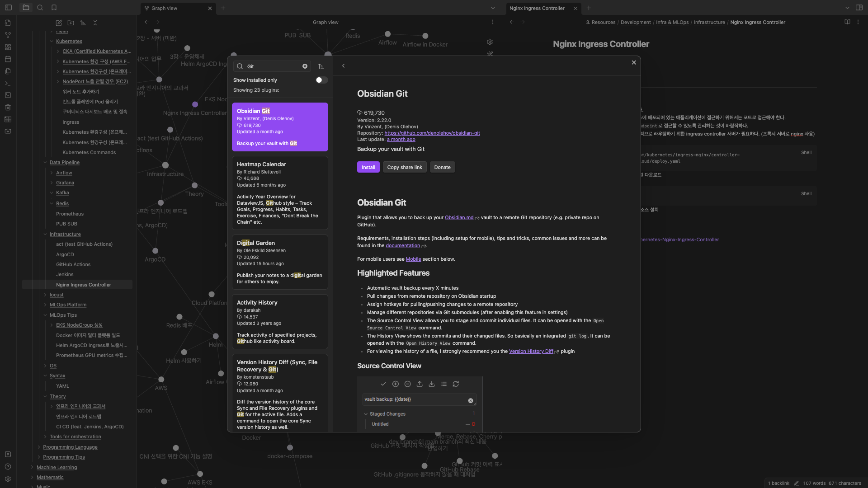Screen dimensions: 868x488
Task: Open the bookmarks icon in the top bar
Action: [54, 8]
